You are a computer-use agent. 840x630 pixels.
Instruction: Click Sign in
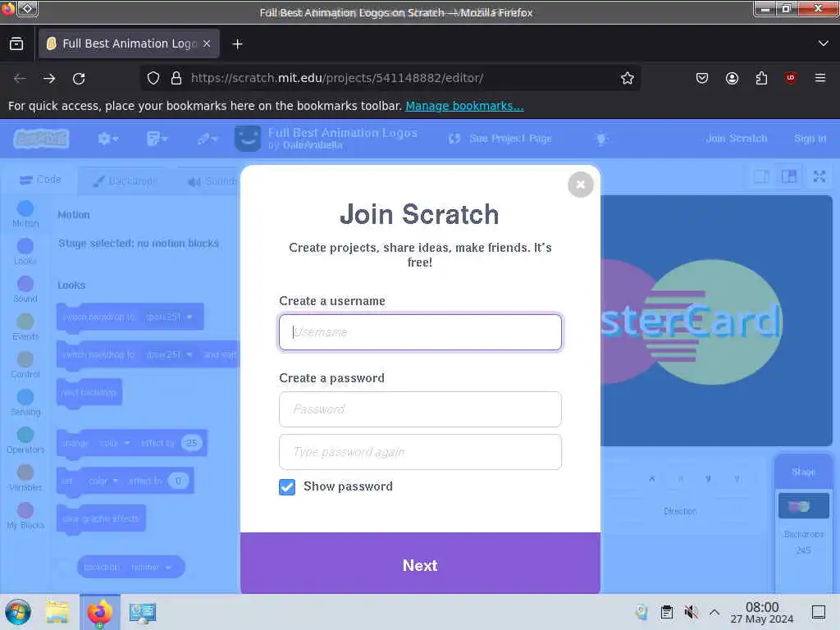pyautogui.click(x=810, y=139)
